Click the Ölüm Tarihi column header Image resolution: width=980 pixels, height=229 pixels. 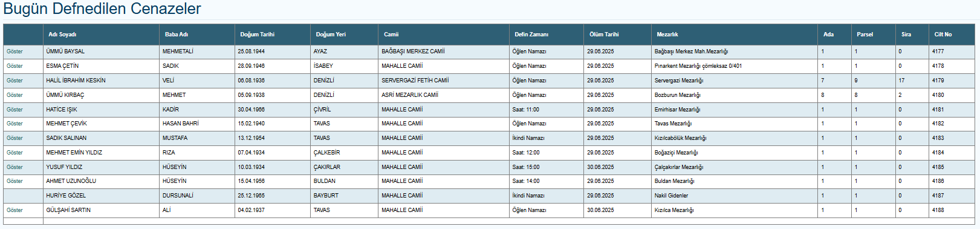pyautogui.click(x=604, y=35)
